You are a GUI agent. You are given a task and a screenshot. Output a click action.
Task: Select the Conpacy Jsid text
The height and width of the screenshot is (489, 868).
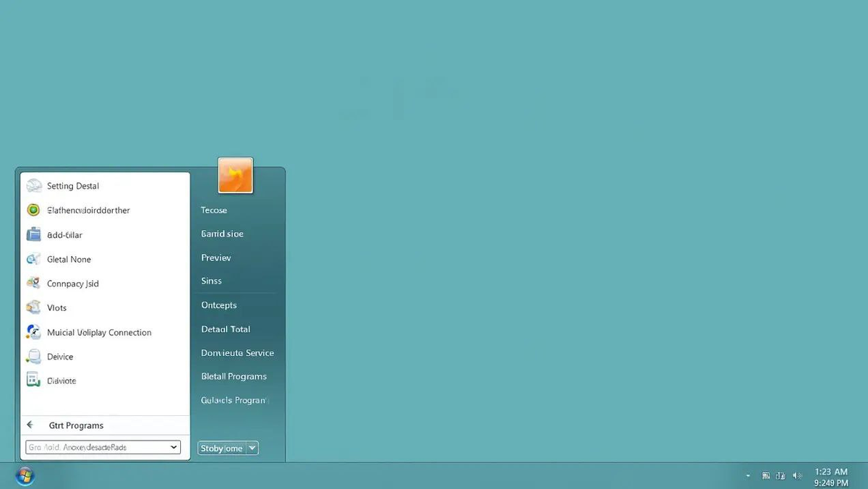tap(73, 284)
